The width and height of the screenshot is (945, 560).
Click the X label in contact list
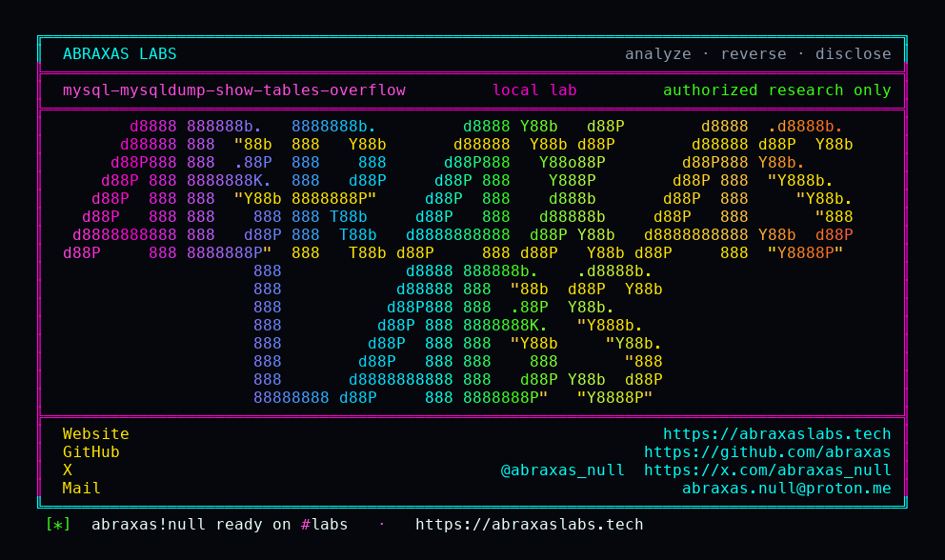68,470
